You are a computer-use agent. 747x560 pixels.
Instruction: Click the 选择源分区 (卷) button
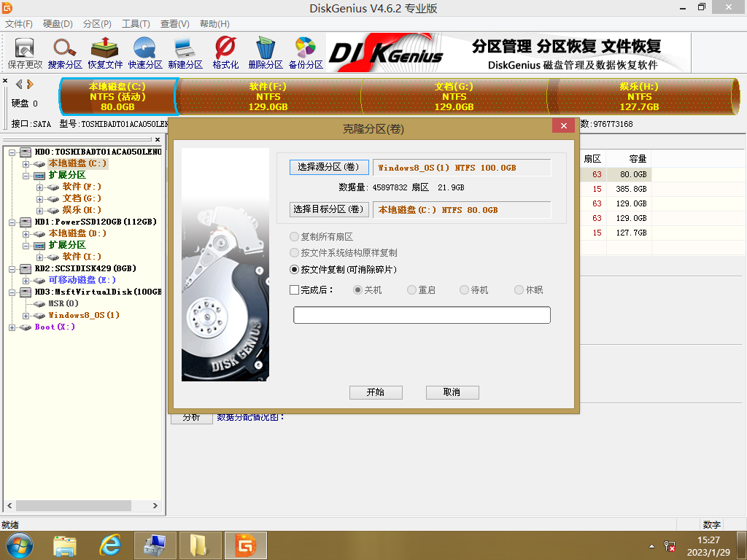[x=329, y=167]
